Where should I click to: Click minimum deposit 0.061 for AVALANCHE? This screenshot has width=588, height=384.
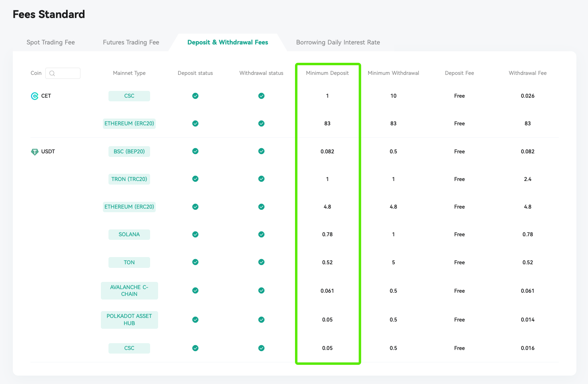[327, 291]
